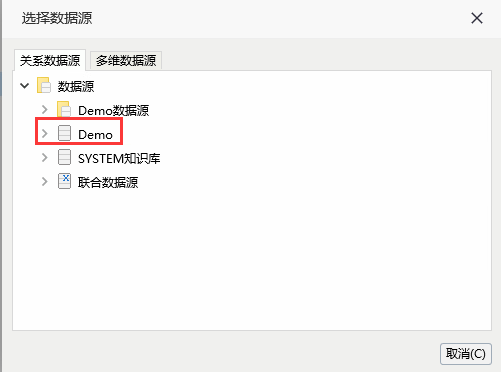This screenshot has width=501, height=372.
Task: Expand the Demo data source node
Action: (x=44, y=133)
